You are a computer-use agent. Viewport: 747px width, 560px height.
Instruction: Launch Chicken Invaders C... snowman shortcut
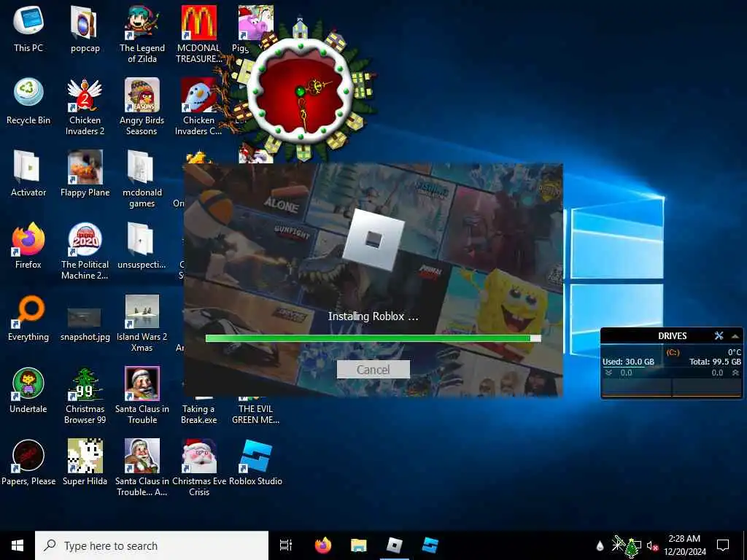click(x=198, y=106)
